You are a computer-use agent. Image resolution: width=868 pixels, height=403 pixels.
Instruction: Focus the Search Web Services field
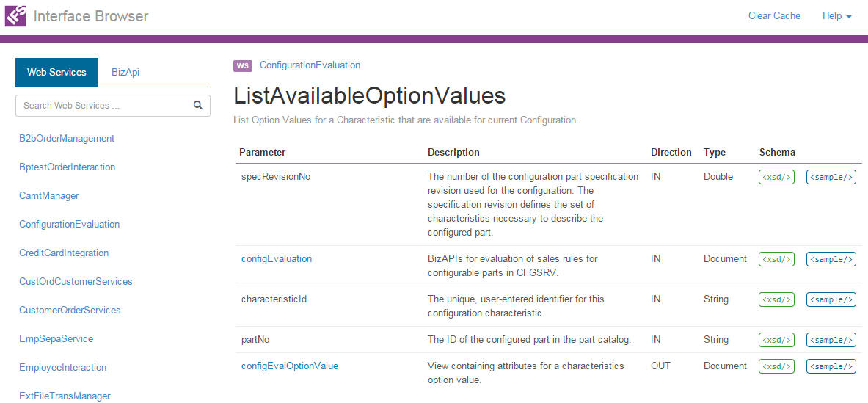pyautogui.click(x=103, y=105)
